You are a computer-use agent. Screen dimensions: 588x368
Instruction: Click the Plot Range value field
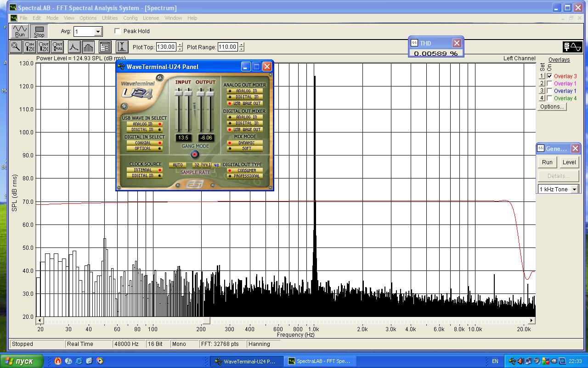[228, 47]
